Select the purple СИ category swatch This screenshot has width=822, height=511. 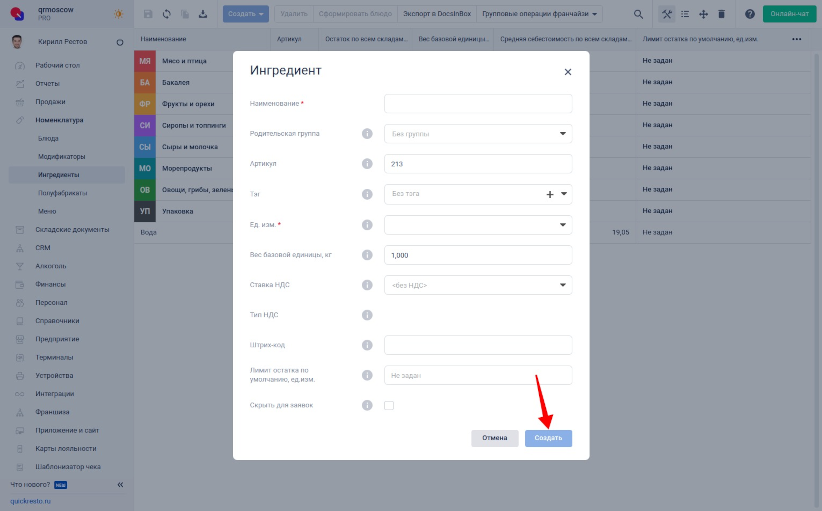click(145, 125)
